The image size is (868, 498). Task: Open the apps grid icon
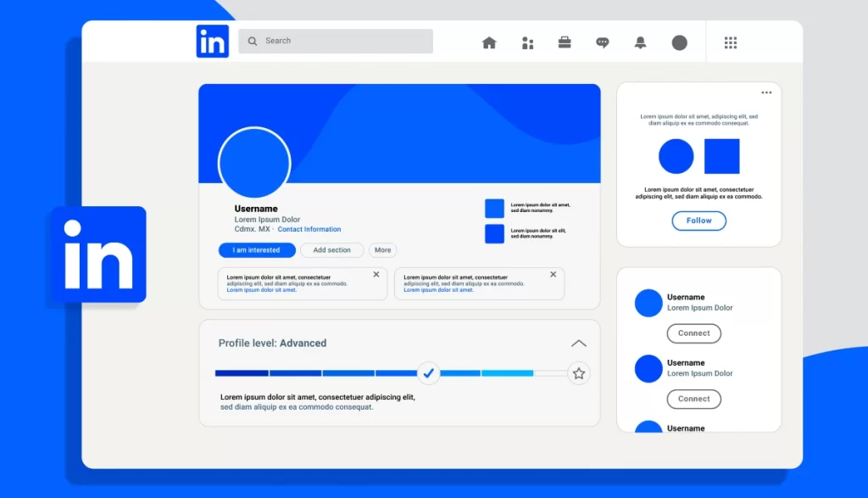tap(730, 42)
